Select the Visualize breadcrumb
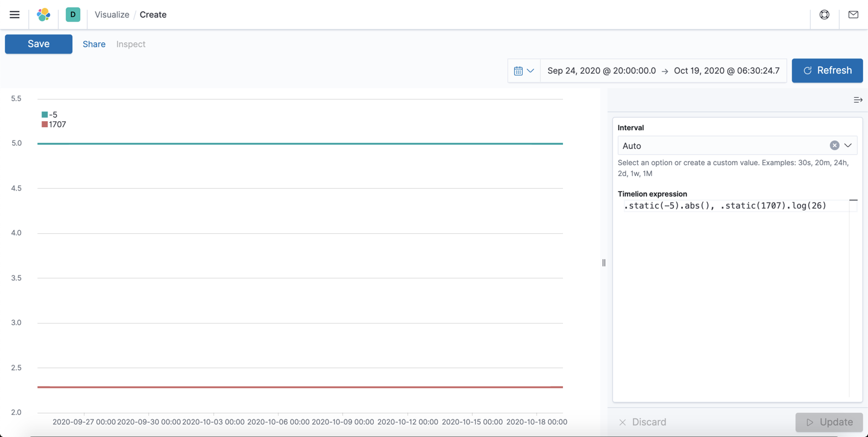The height and width of the screenshot is (437, 868). click(112, 14)
